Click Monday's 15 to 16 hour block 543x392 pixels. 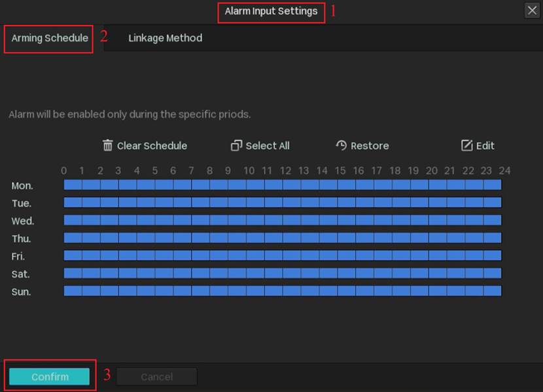point(347,185)
